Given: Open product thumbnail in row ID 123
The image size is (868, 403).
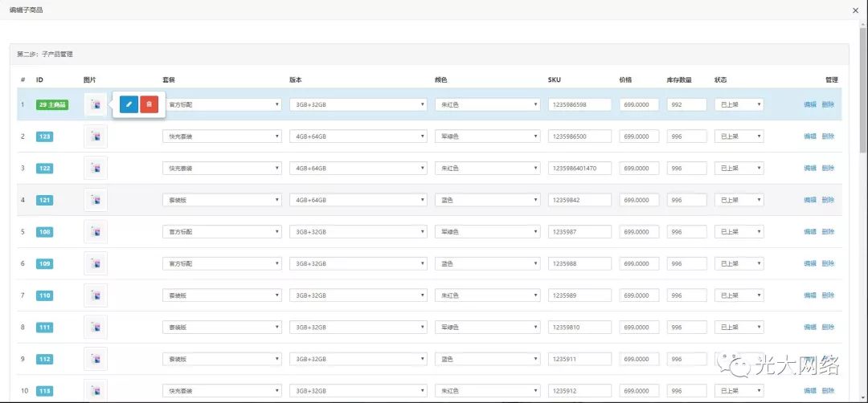Looking at the screenshot, I should [96, 136].
